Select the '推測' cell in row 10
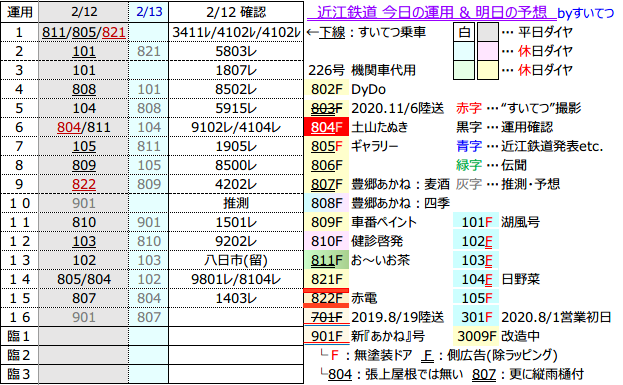This screenshot has height=385, width=623. (x=236, y=203)
